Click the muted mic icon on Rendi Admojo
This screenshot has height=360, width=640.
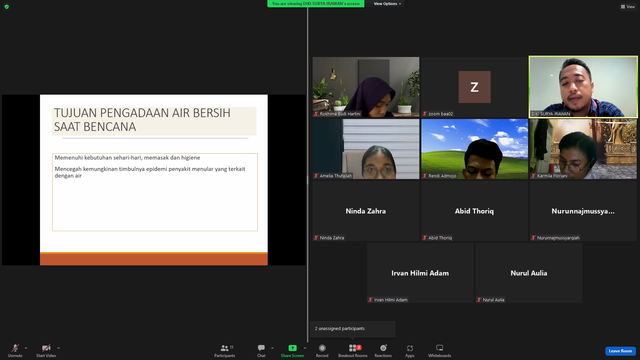click(x=425, y=176)
